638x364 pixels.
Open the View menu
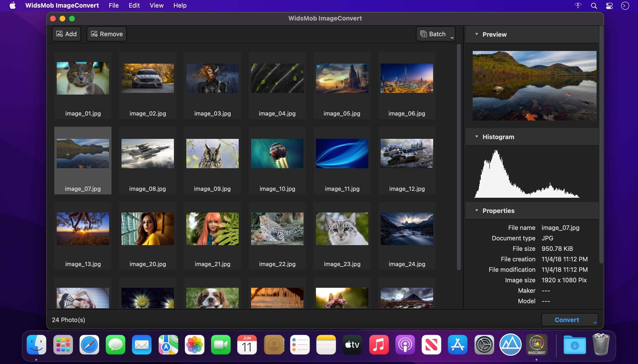(157, 5)
